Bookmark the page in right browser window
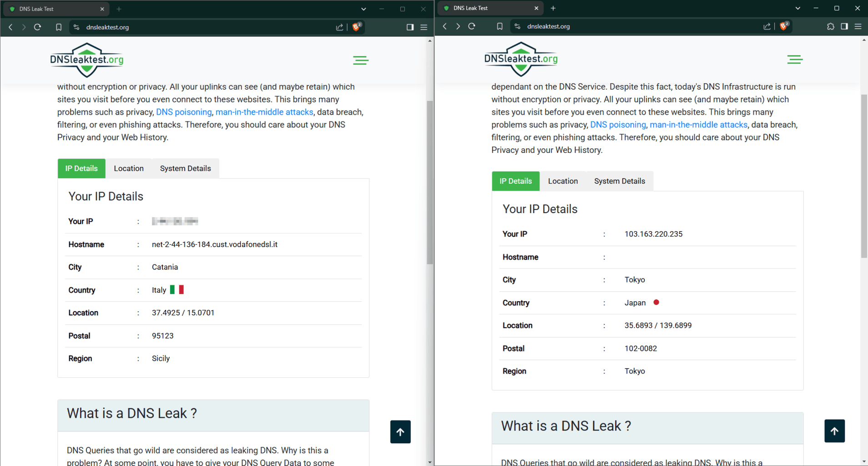Screen dimensions: 868x466 click(x=500, y=26)
